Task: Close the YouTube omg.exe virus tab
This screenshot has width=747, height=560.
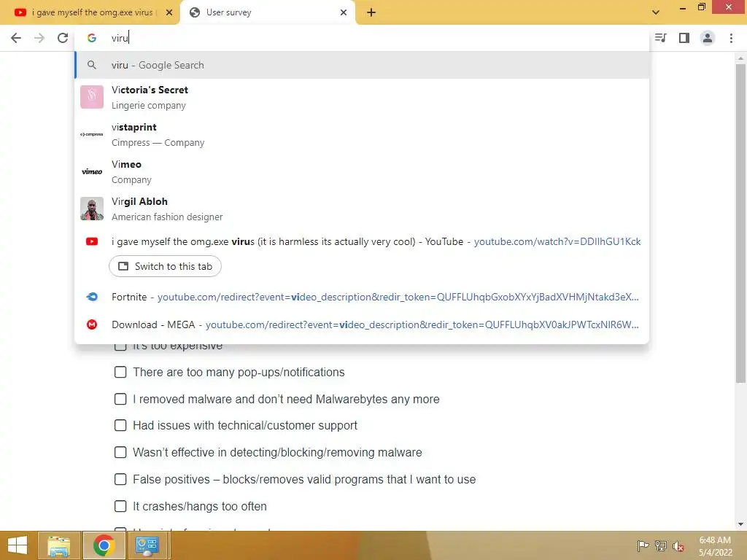Action: (169, 12)
